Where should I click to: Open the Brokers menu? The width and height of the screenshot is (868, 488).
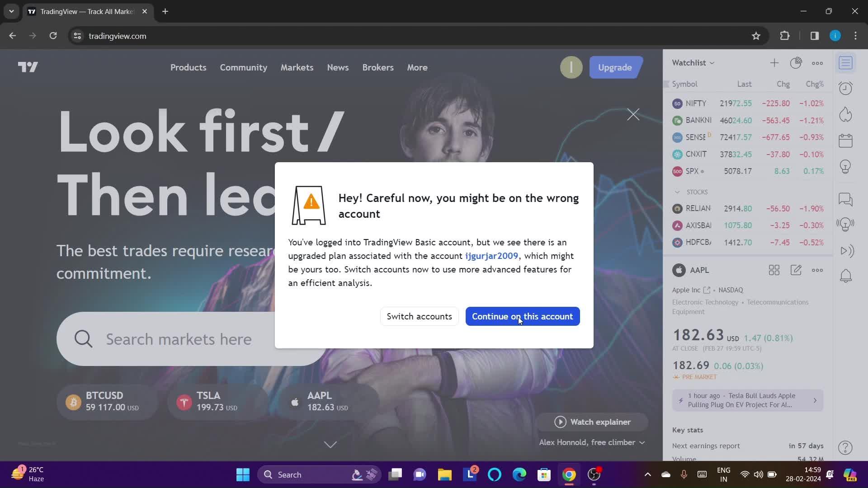[x=377, y=67]
